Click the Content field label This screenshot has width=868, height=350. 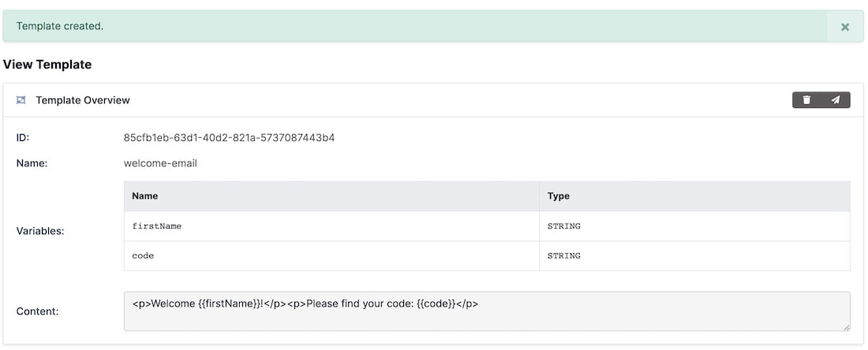pyautogui.click(x=37, y=311)
